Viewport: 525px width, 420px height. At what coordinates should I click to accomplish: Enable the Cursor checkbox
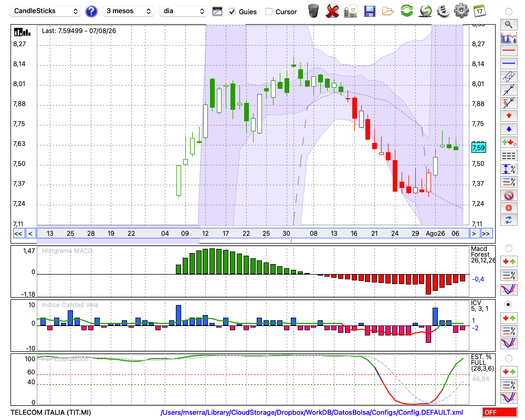[x=268, y=12]
